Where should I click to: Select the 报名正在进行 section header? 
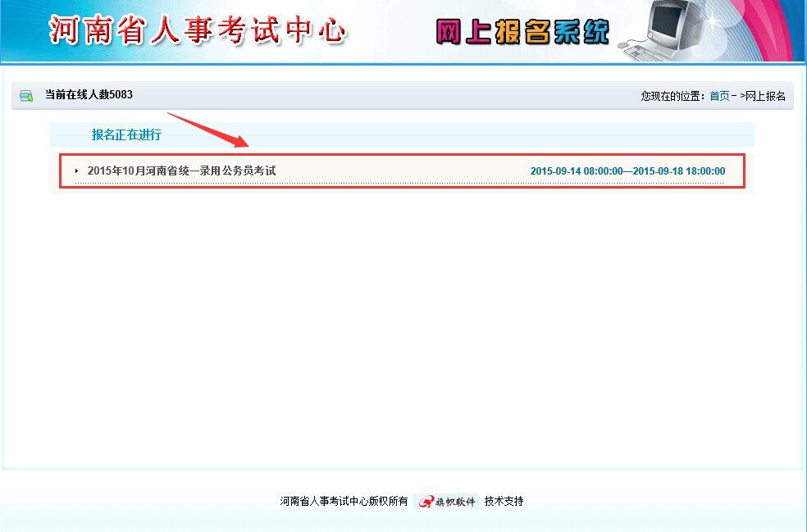point(126,135)
